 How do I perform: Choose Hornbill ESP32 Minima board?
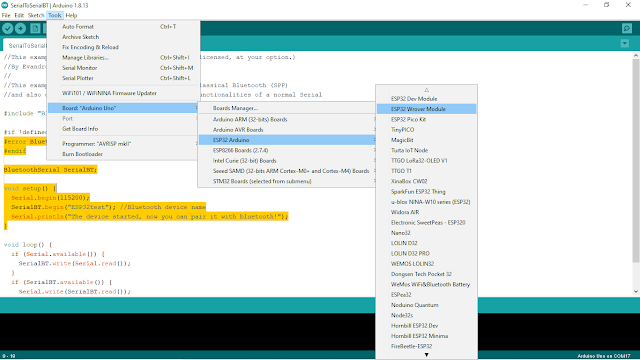pyautogui.click(x=427, y=336)
